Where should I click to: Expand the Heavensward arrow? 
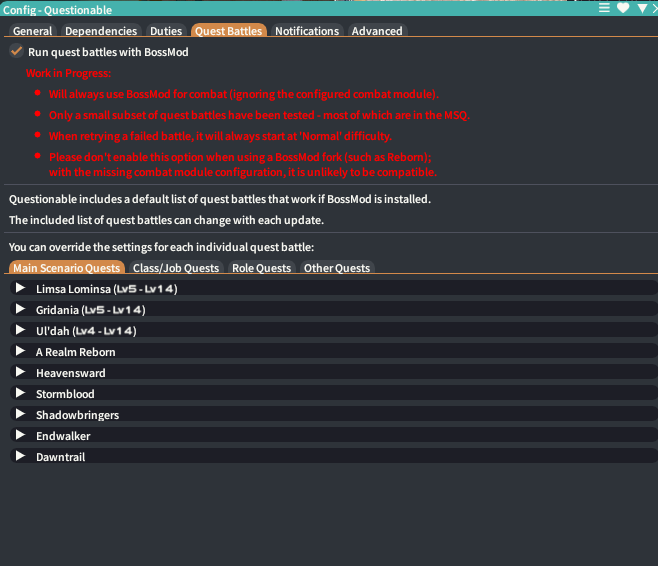(x=20, y=372)
